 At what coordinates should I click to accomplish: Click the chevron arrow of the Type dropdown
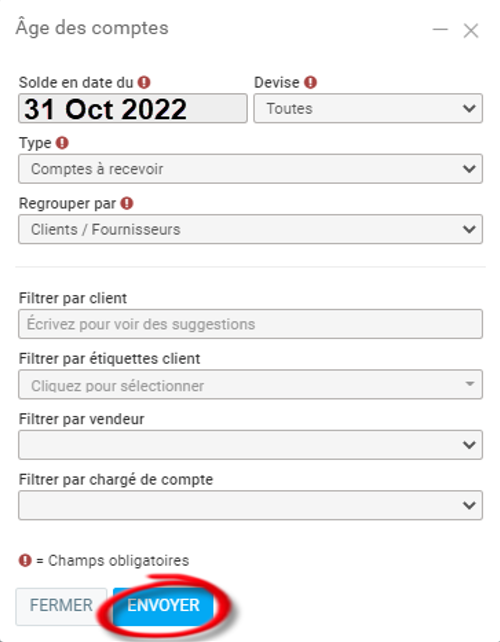tap(469, 169)
